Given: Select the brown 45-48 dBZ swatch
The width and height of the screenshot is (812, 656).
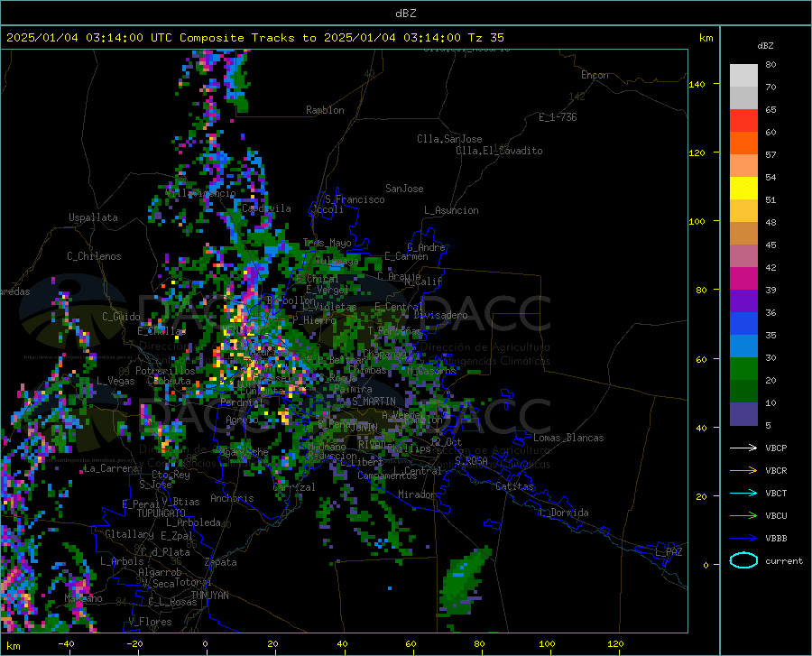Looking at the screenshot, I should (x=743, y=234).
